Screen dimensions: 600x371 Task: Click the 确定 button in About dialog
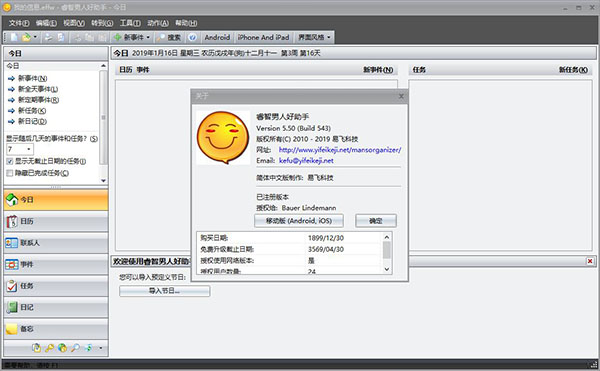376,221
